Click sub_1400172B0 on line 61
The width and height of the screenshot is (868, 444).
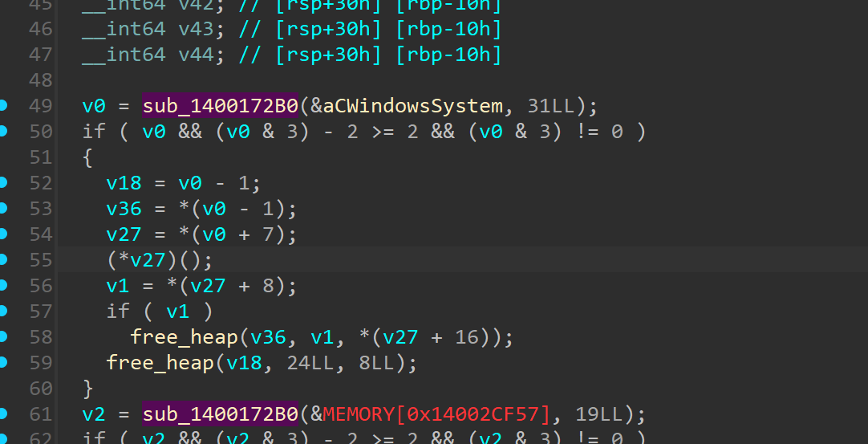220,414
